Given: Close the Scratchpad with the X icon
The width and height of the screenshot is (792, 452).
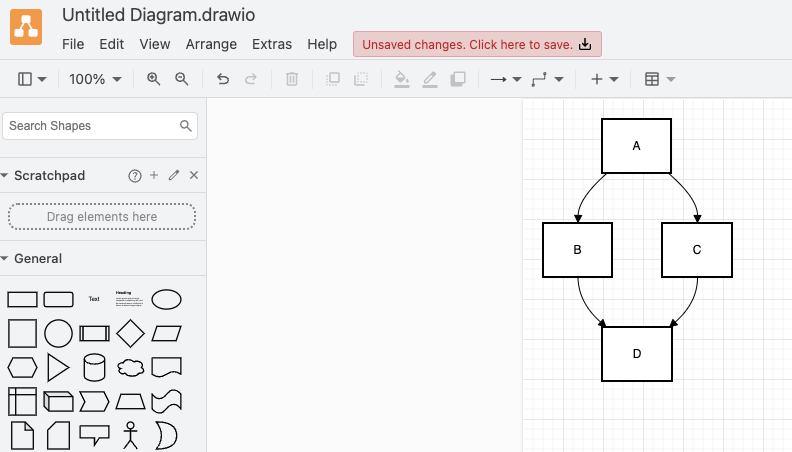Looking at the screenshot, I should pyautogui.click(x=194, y=175).
